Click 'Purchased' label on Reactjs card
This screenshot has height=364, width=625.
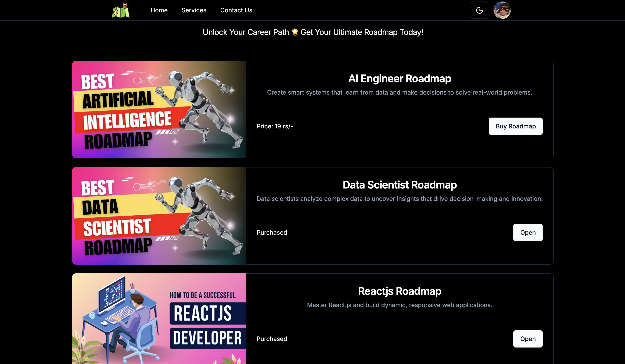click(x=272, y=339)
